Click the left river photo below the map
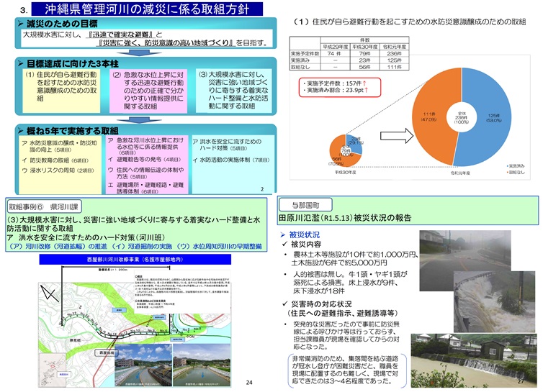This screenshot has height=392, width=543. (143, 365)
